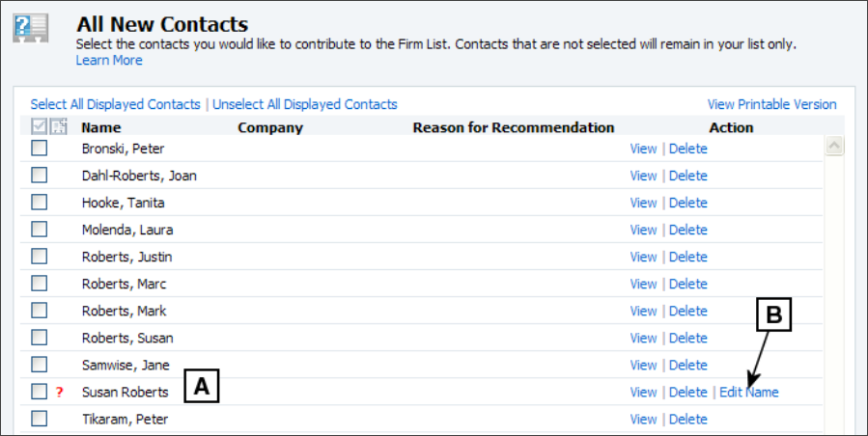This screenshot has height=436, width=868.
Task: Delete the Samwise, Jane entry
Action: [688, 366]
